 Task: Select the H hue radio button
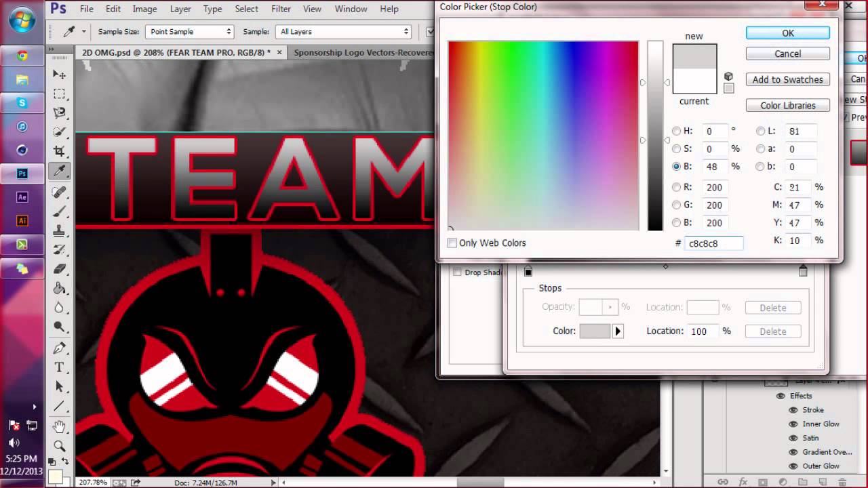[x=677, y=131]
